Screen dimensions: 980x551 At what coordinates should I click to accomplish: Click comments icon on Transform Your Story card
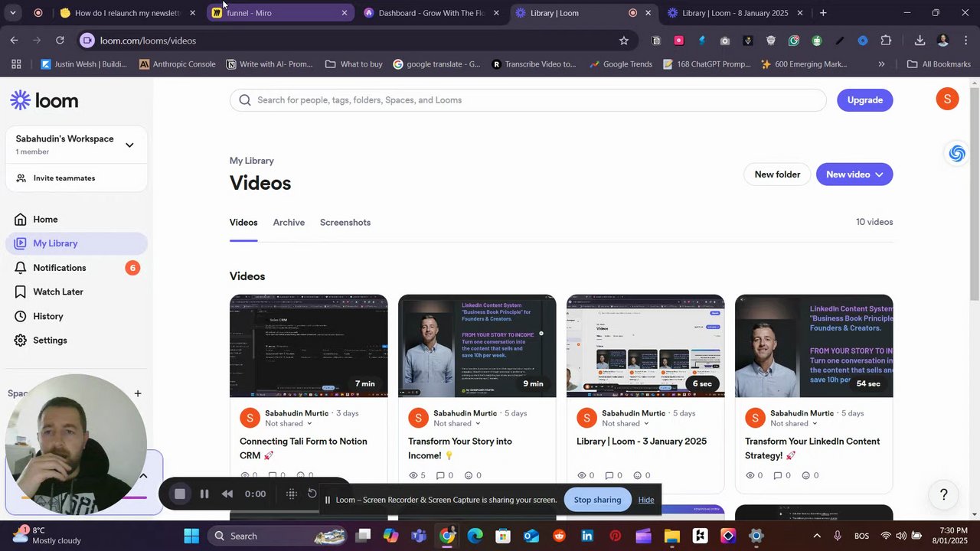[440, 475]
